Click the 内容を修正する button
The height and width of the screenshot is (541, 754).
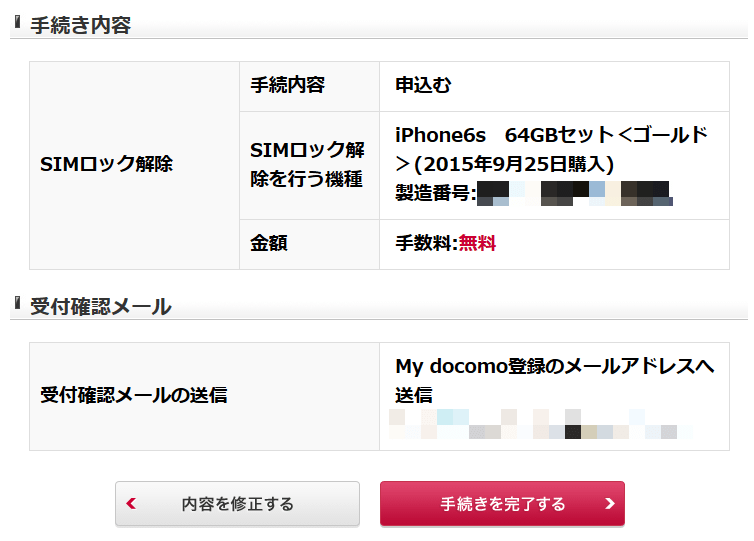tap(237, 503)
